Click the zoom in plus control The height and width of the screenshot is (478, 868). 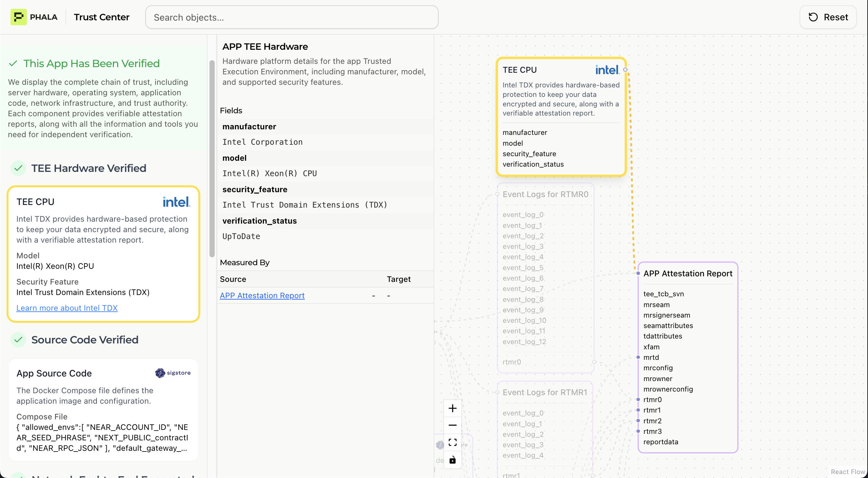pos(452,408)
